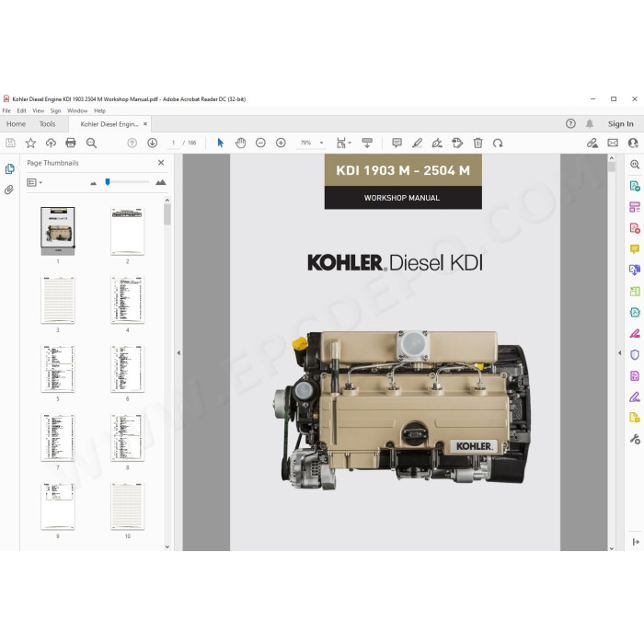Select the Highlight text pen tool
The width and height of the screenshot is (644, 644).
pyautogui.click(x=418, y=143)
